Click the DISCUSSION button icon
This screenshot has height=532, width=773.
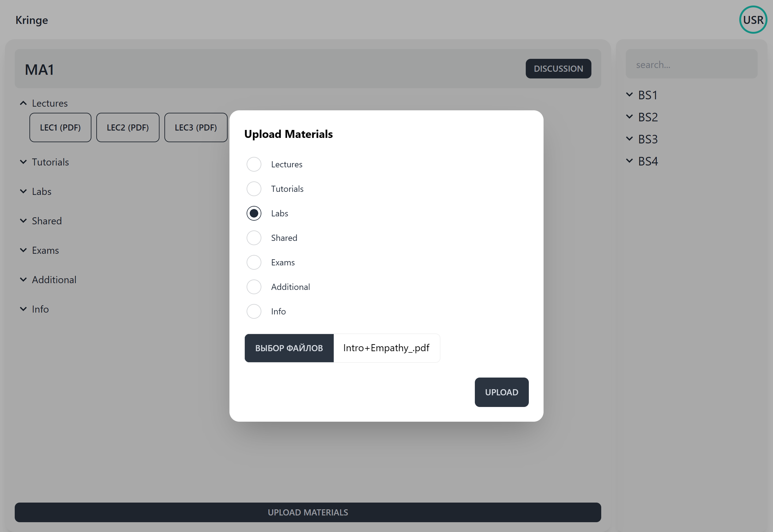tap(558, 69)
